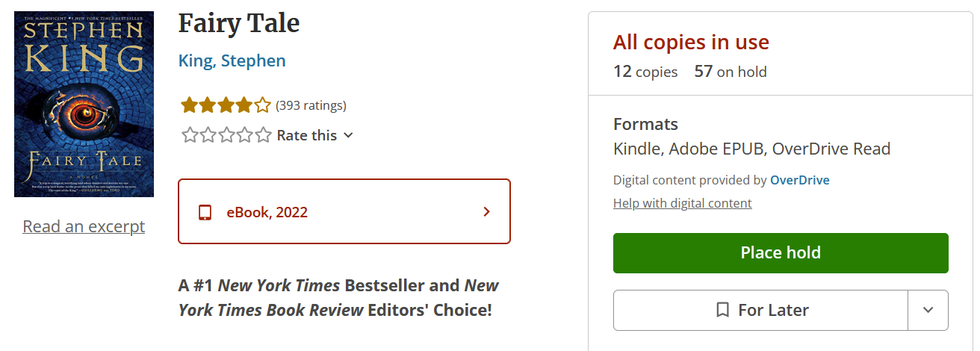
Task: Expand the Rate this dropdown
Action: [x=314, y=135]
